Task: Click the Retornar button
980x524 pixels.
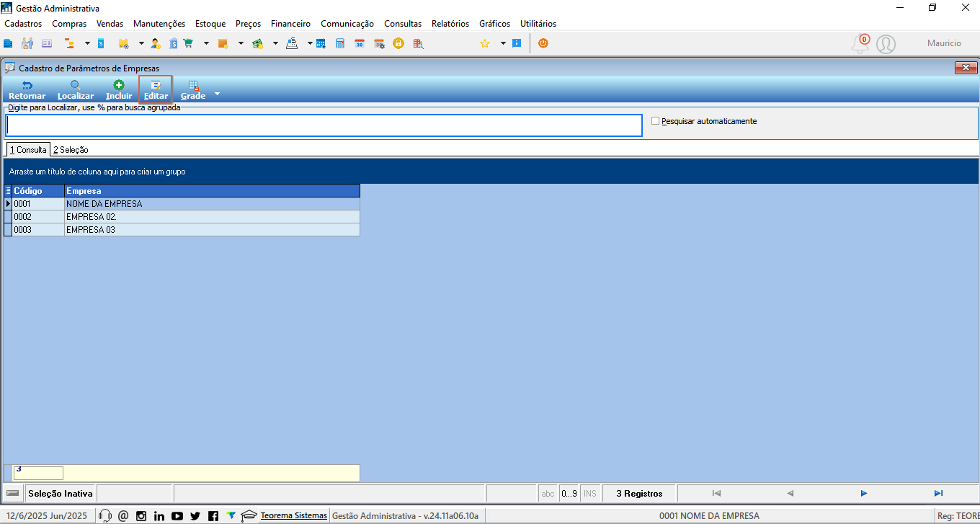Action: 27,90
